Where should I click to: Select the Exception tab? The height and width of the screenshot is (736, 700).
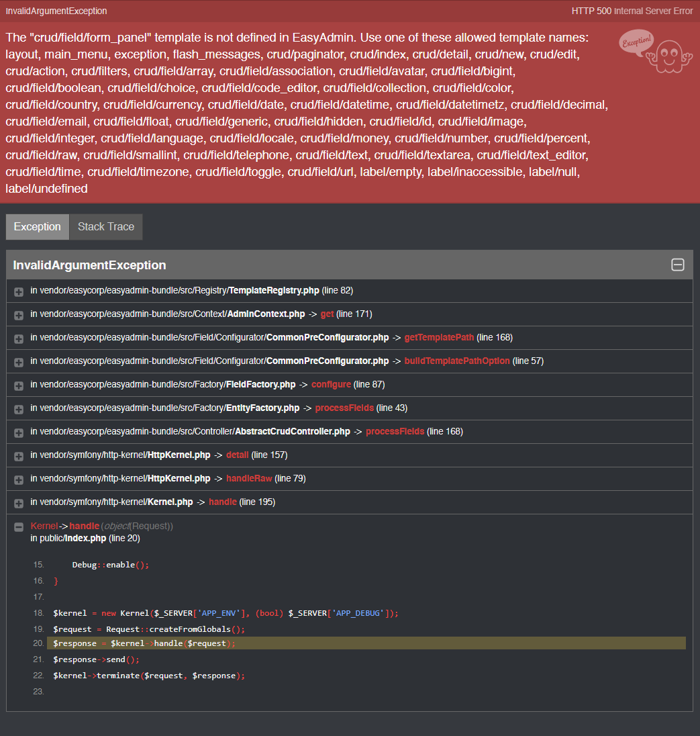[37, 226]
